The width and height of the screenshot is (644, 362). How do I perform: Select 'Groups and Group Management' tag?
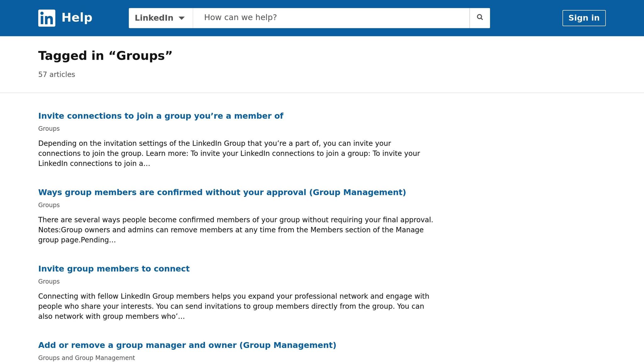[86, 358]
